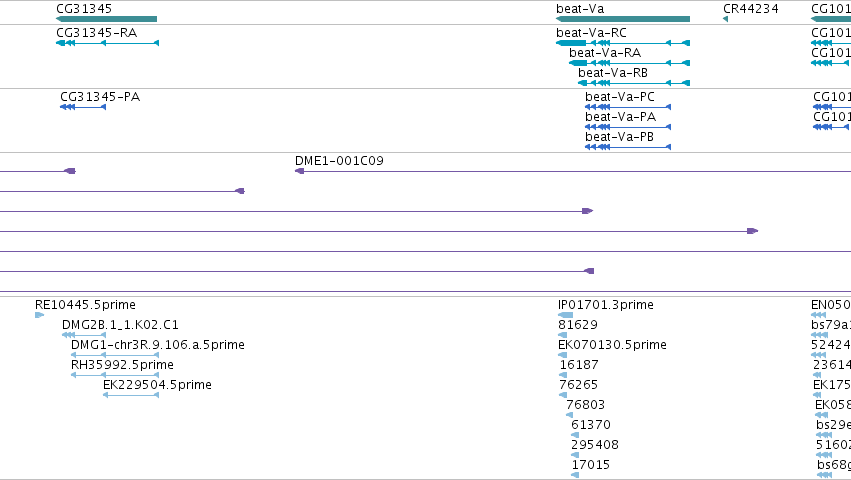Click the 17015 arrow glyph
Screen dimensions: 851x480
pos(575,476)
